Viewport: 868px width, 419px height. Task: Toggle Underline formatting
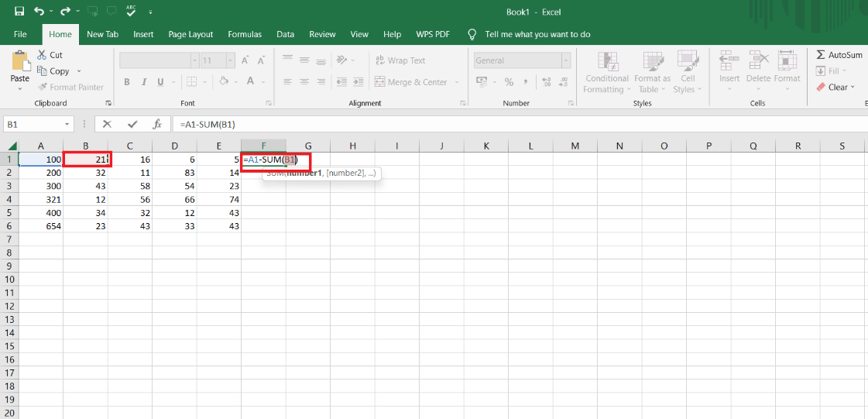click(160, 82)
